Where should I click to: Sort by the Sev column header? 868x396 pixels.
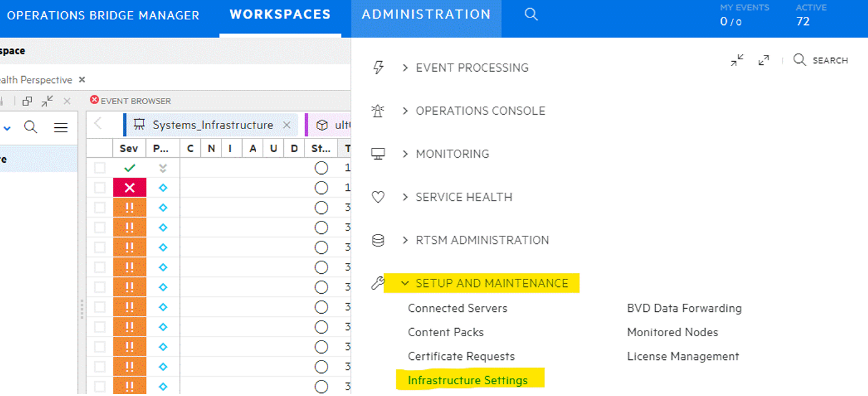coord(129,148)
